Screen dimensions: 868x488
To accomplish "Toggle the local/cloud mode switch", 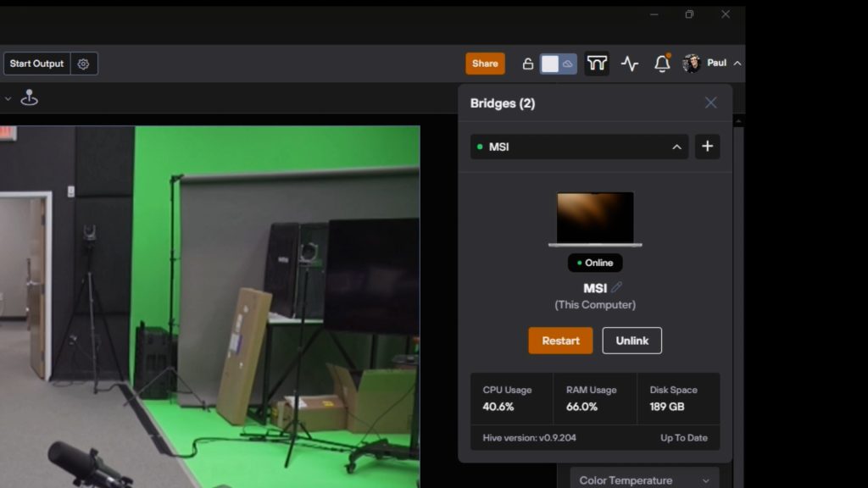I will point(558,64).
